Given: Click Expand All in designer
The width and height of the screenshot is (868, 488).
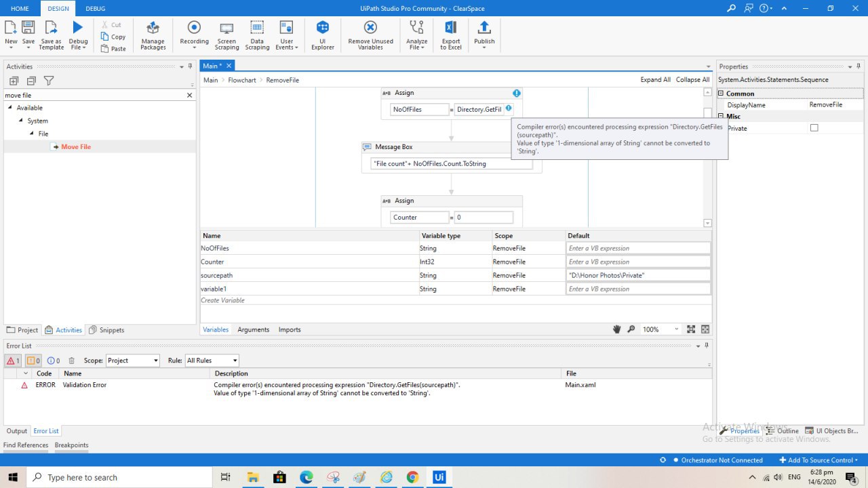Looking at the screenshot, I should (x=656, y=79).
